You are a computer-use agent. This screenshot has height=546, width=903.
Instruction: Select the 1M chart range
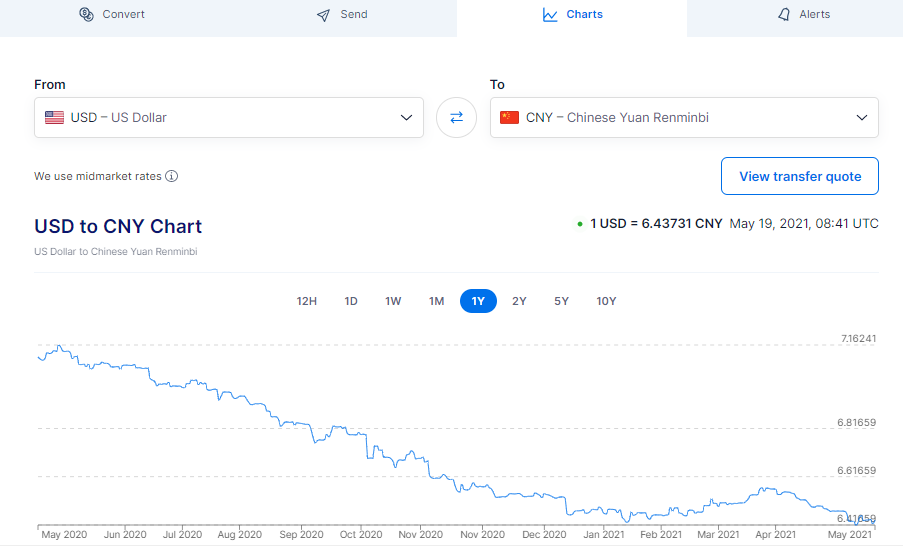437,301
